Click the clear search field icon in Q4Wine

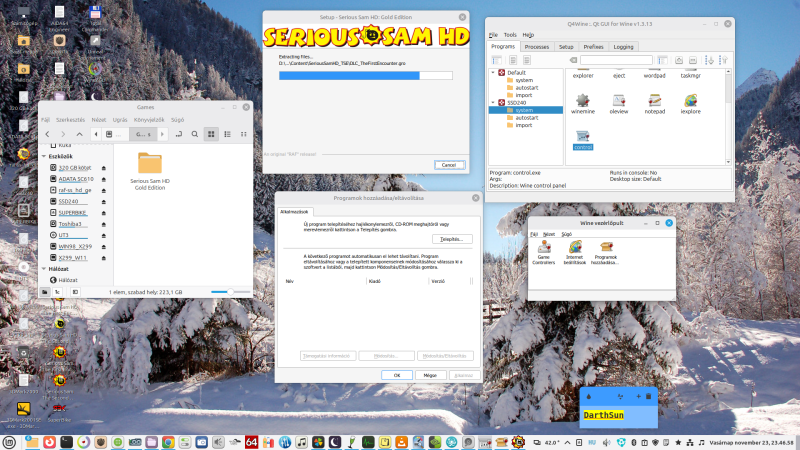573,60
